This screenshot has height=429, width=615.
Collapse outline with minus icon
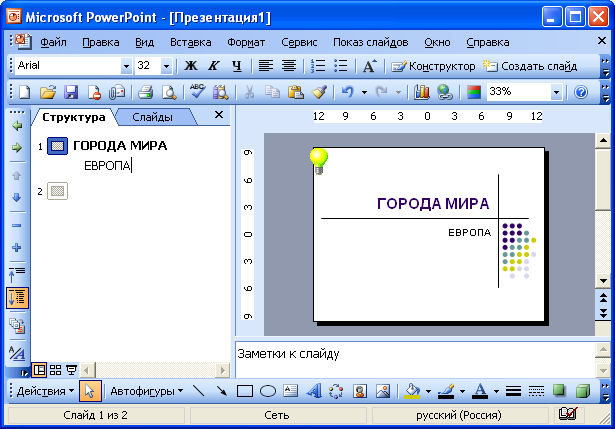(16, 225)
